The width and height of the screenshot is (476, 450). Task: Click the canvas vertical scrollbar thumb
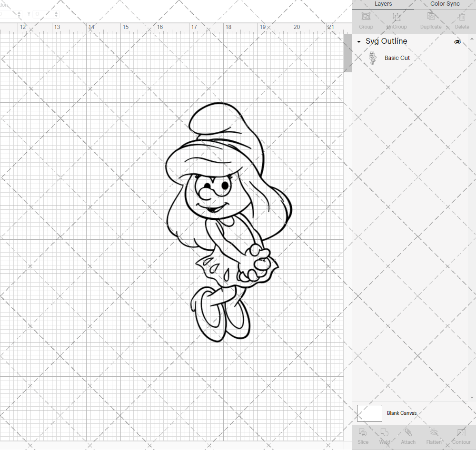pyautogui.click(x=347, y=53)
